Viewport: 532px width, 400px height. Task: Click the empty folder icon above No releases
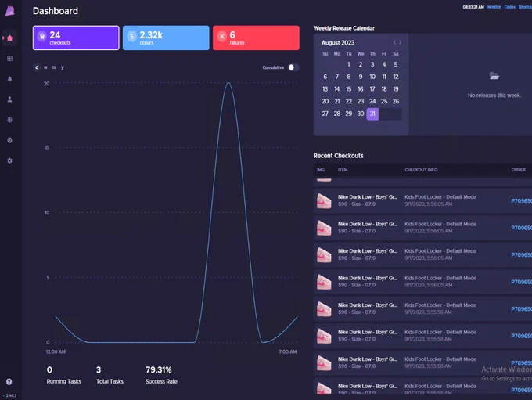click(494, 75)
